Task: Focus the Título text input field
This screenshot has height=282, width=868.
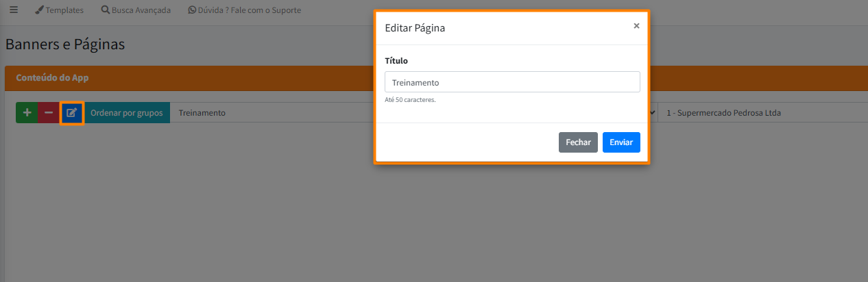Action: [x=512, y=82]
